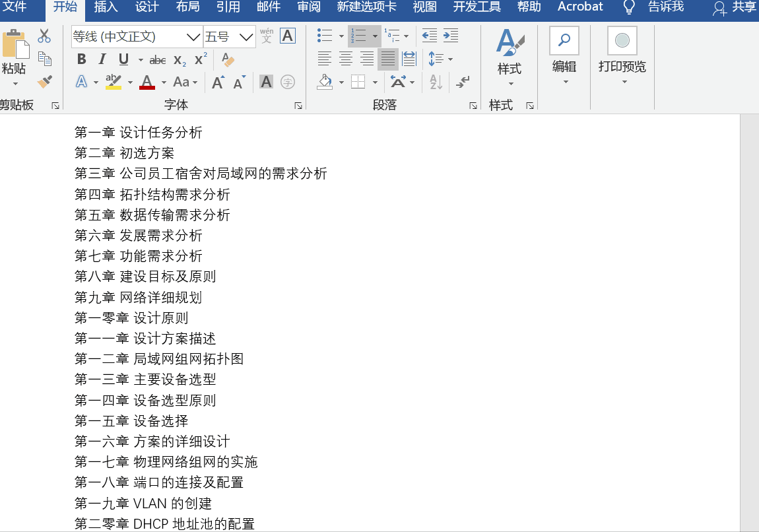Apply distributed alignment
Screen dimensions: 759x532
coord(409,59)
